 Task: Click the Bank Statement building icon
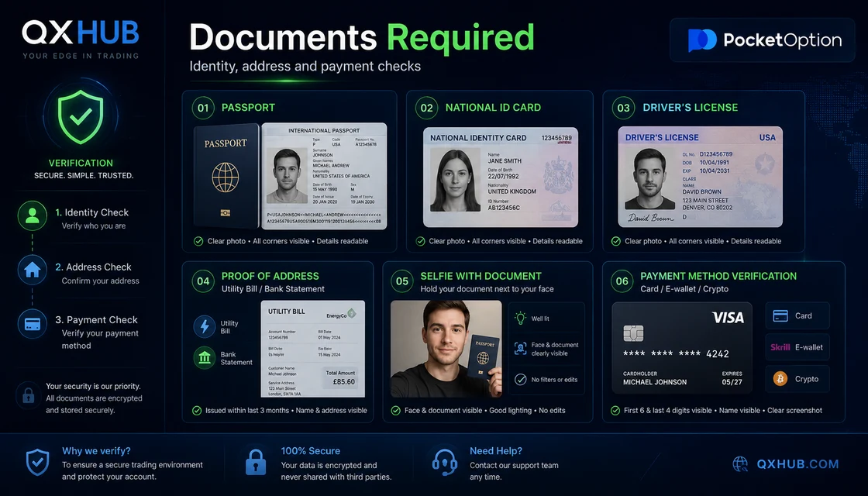(205, 357)
